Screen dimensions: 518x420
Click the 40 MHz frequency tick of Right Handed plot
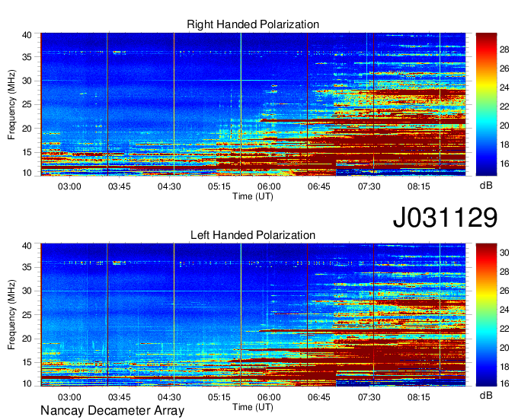point(27,35)
